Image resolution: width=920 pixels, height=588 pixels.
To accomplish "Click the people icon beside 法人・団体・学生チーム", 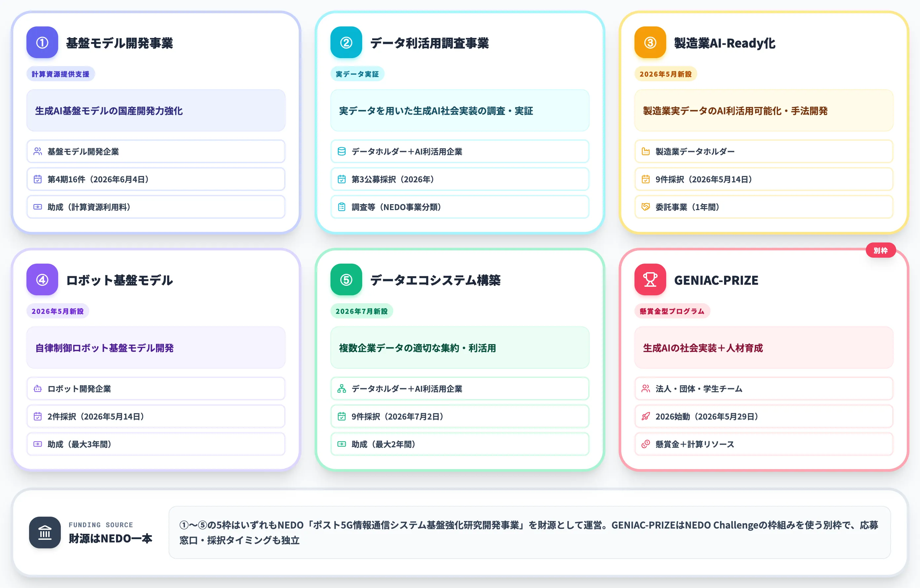I will (x=646, y=389).
